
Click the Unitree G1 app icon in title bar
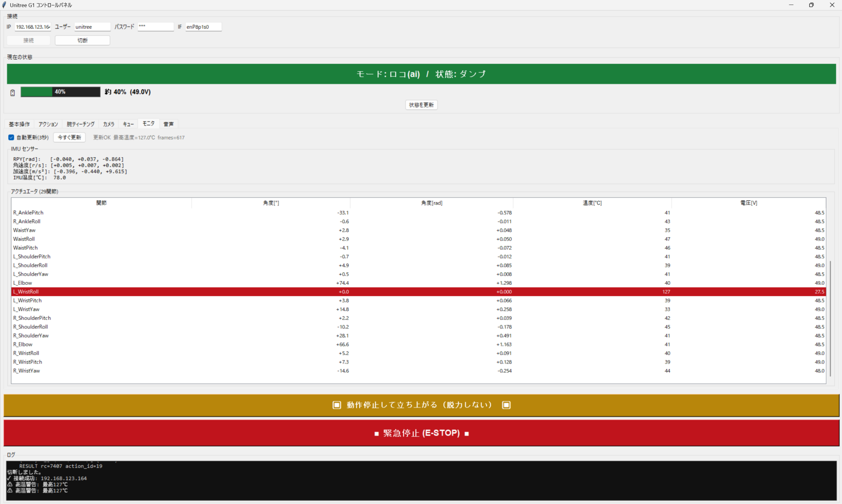pyautogui.click(x=5, y=5)
